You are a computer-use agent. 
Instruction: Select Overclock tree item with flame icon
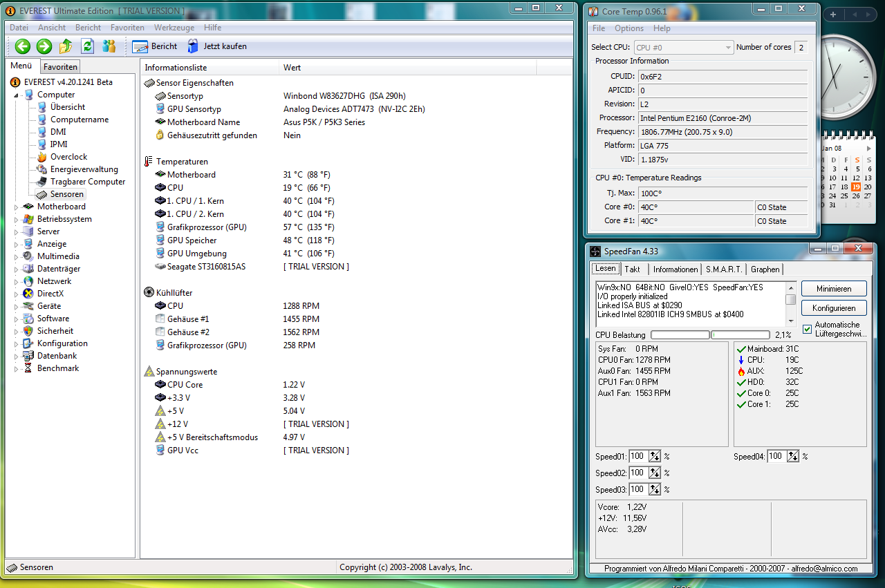point(68,157)
